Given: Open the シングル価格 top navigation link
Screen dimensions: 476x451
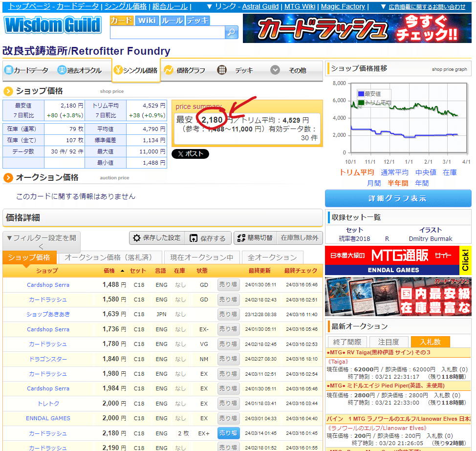Looking at the screenshot, I should [x=126, y=6].
